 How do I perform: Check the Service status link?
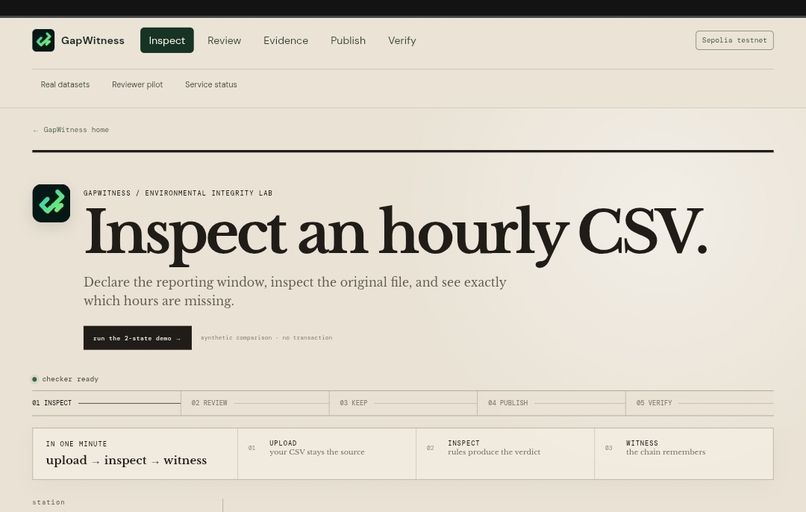pyautogui.click(x=211, y=84)
